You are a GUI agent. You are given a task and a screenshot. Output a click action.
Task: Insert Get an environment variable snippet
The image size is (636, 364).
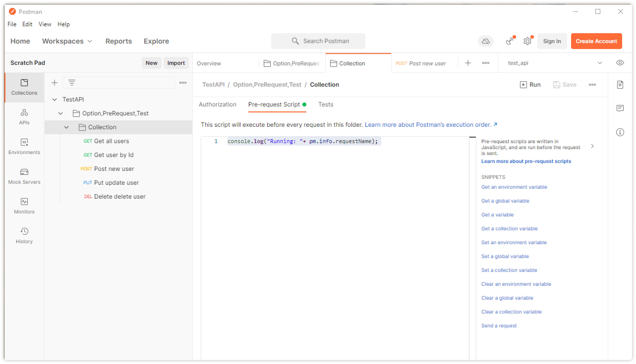click(x=514, y=187)
